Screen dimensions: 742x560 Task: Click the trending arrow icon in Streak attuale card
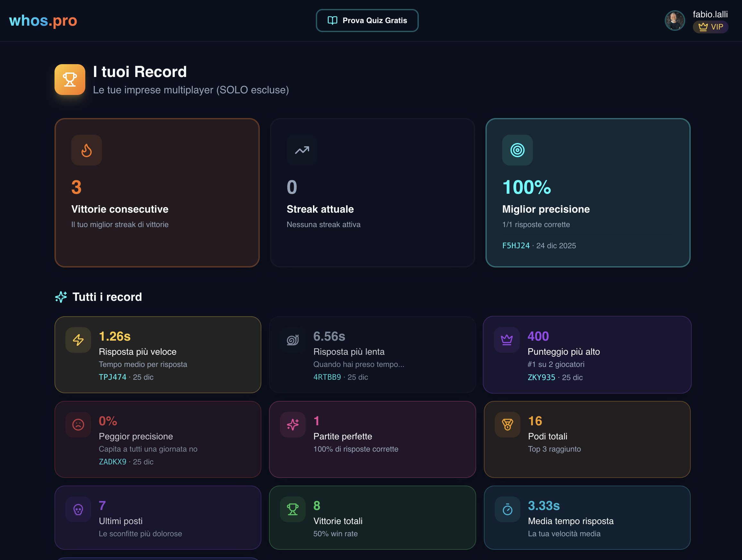tap(302, 150)
